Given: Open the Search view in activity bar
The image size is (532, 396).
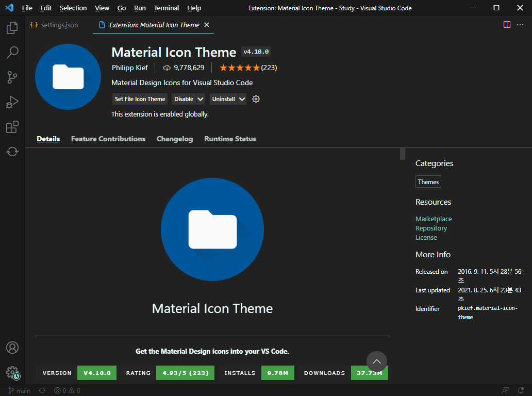Looking at the screenshot, I should pos(12,53).
